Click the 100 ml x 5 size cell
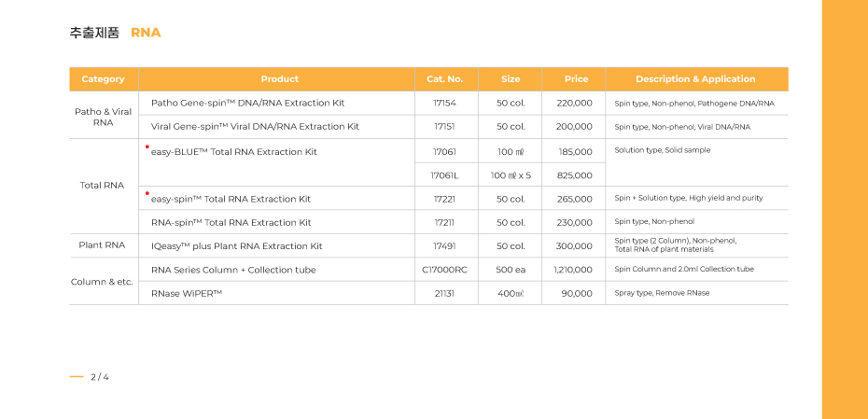Image resolution: width=868 pixels, height=419 pixels. 511,175
